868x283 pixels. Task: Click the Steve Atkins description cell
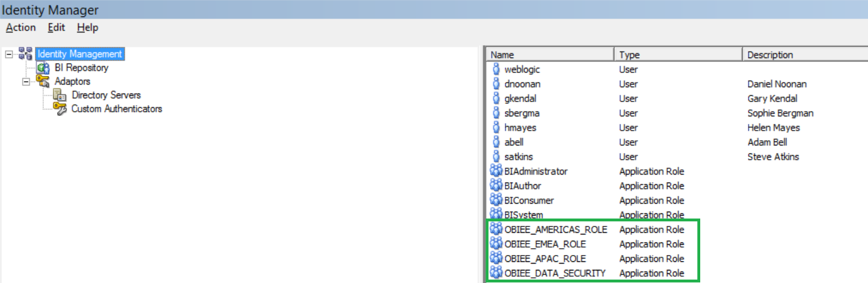(773, 157)
